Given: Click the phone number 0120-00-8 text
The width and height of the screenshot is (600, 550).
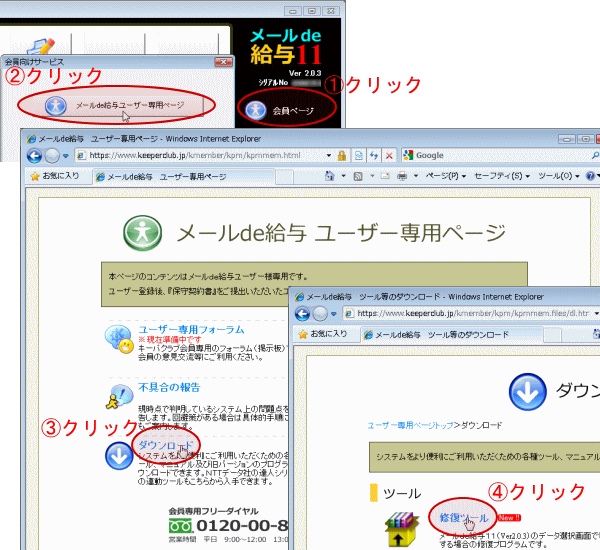Looking at the screenshot, I should [242, 526].
